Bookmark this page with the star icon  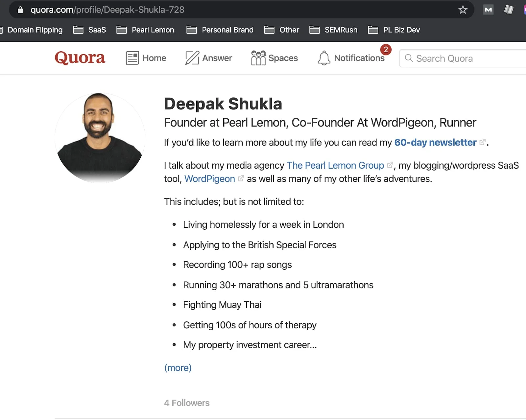(x=463, y=10)
